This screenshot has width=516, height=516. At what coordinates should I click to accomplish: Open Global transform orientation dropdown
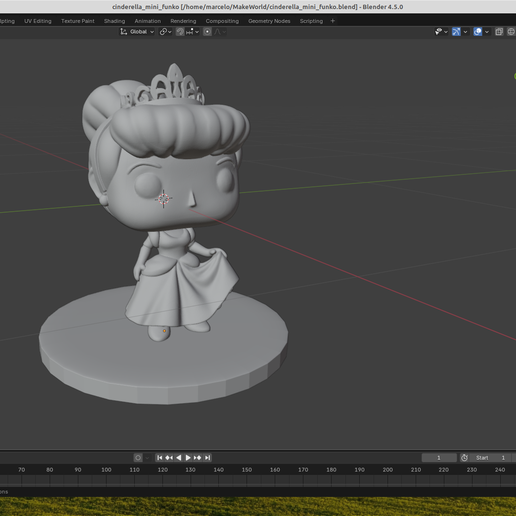click(x=137, y=32)
